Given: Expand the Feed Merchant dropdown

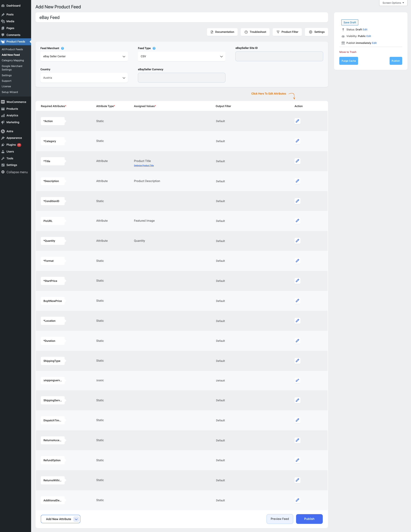Looking at the screenshot, I should (x=84, y=56).
